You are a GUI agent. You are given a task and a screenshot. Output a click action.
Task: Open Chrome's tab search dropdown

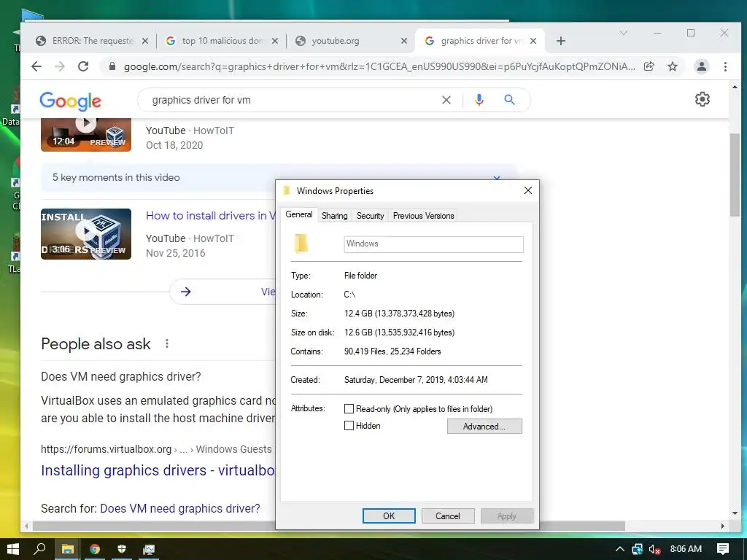[x=623, y=33]
